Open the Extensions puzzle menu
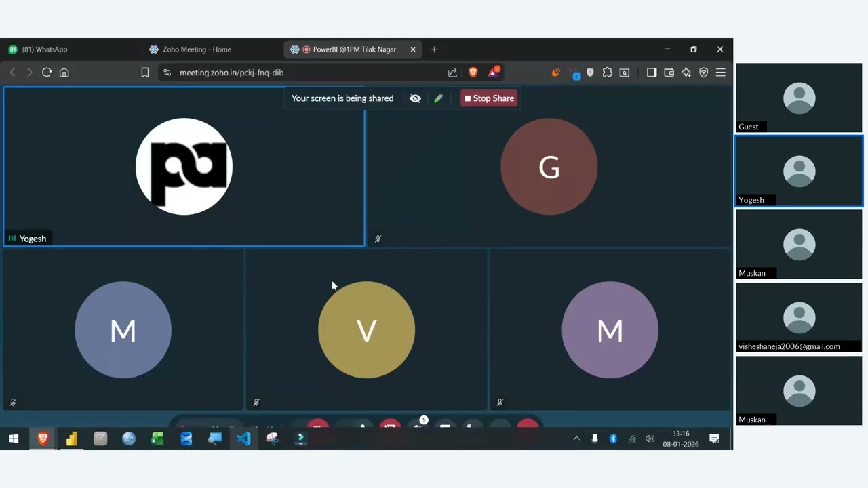 [608, 73]
